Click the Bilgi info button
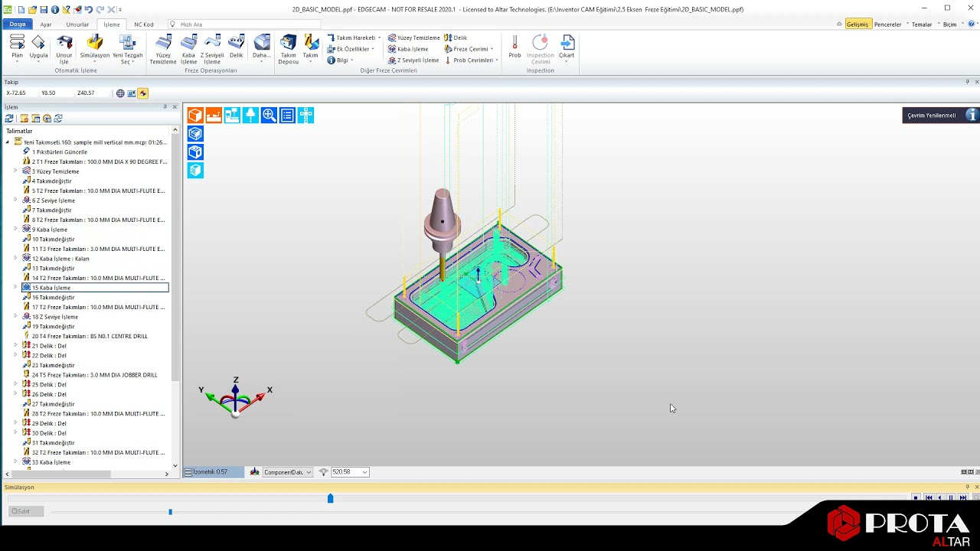The height and width of the screenshot is (551, 980). pyautogui.click(x=341, y=60)
